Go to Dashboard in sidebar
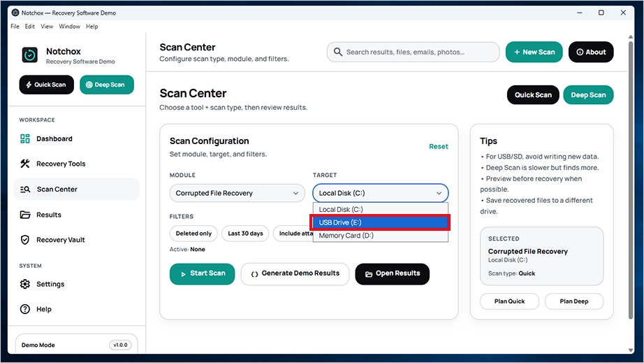The width and height of the screenshot is (644, 363). 76,138
